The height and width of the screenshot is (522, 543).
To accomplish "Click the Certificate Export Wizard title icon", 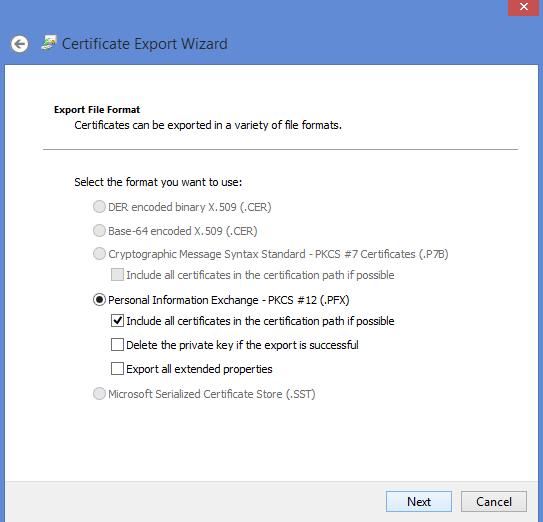I will coord(49,43).
